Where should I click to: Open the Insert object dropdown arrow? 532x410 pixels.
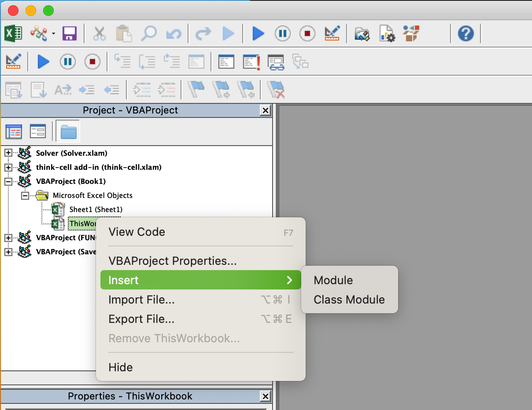coord(53,33)
